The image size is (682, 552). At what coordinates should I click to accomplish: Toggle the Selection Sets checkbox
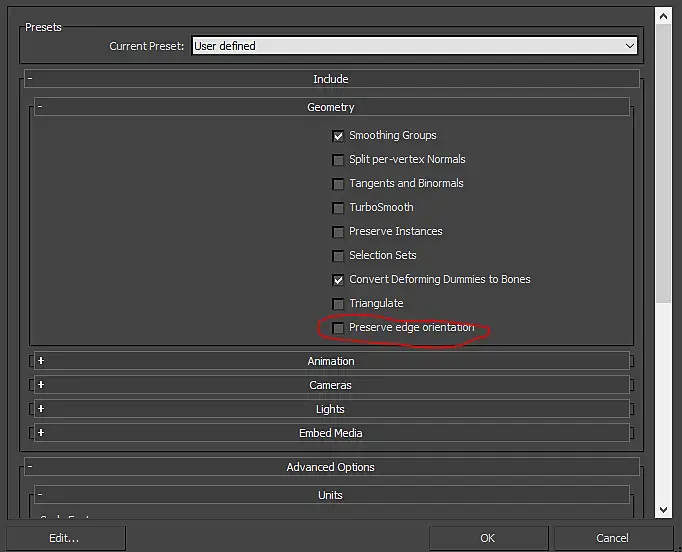tap(338, 256)
